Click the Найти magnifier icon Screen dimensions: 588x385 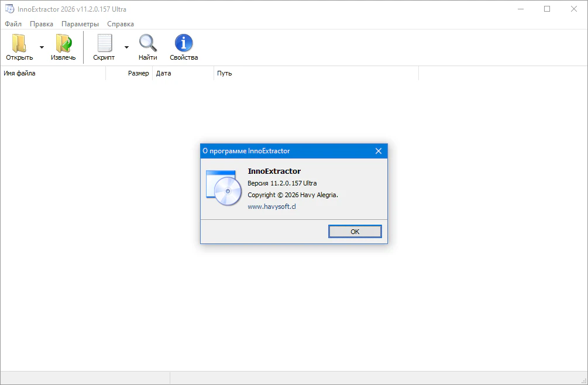147,44
